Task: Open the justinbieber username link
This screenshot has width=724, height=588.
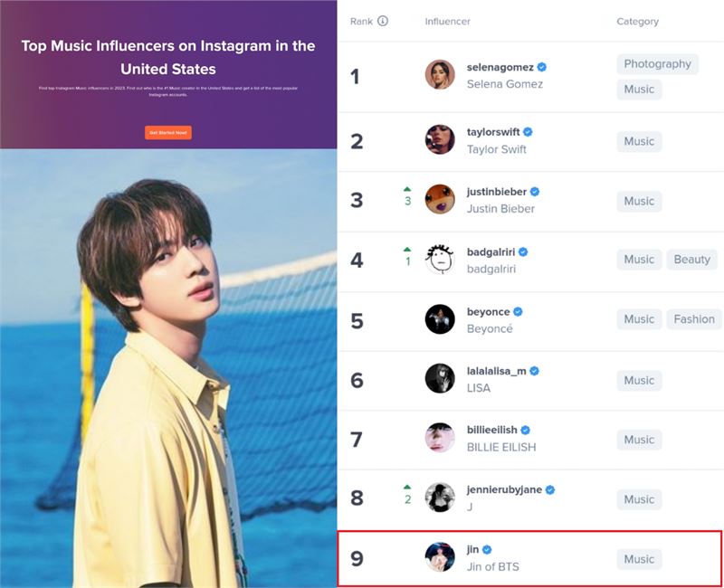Action: pyautogui.click(x=496, y=192)
